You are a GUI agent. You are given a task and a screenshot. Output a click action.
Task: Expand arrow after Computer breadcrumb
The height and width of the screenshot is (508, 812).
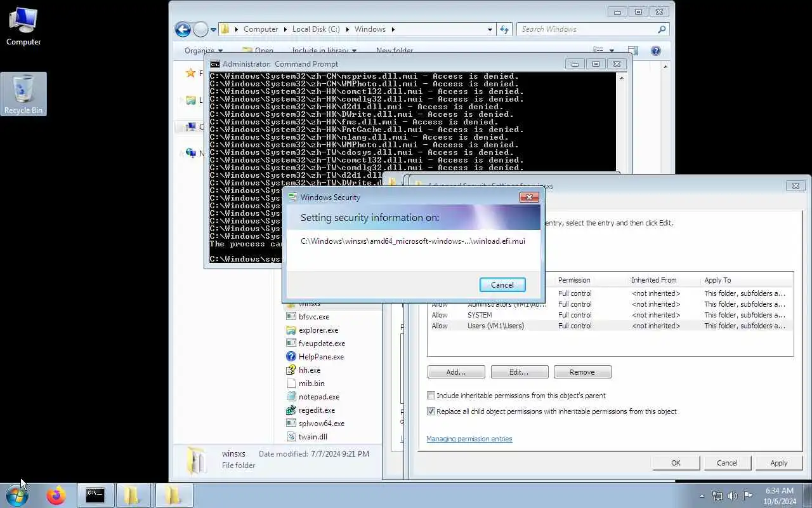[285, 29]
